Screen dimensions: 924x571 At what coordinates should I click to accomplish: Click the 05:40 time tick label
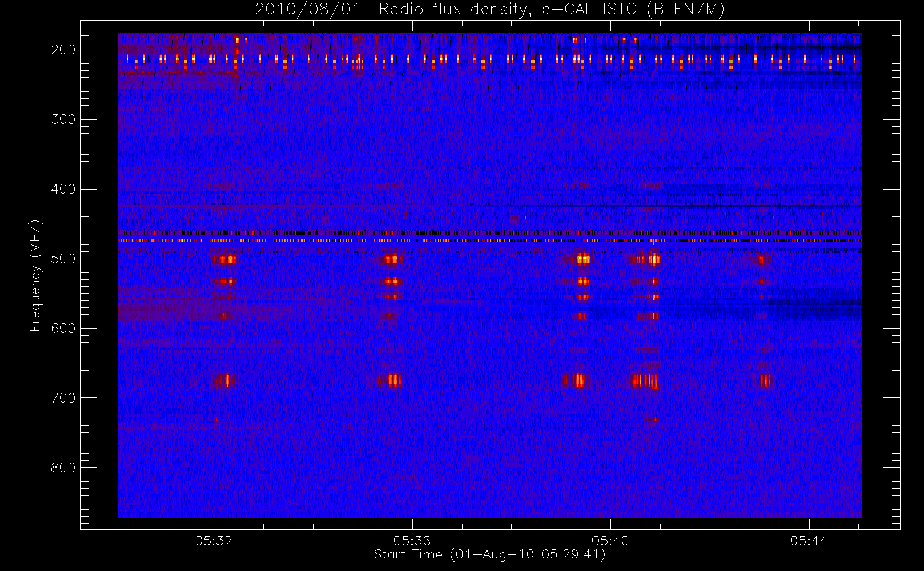tap(610, 541)
